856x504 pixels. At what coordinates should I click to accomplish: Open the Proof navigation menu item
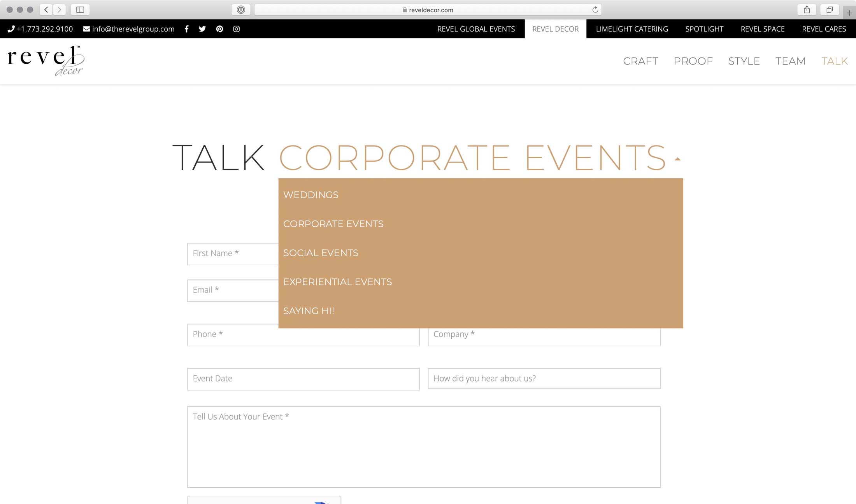click(693, 61)
